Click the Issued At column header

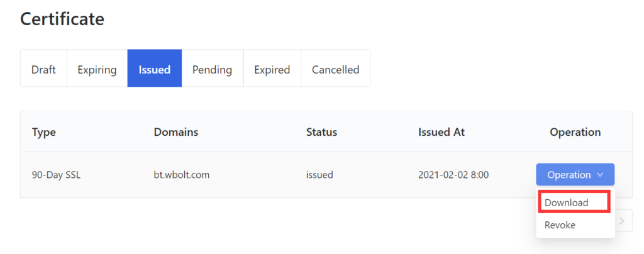click(441, 132)
